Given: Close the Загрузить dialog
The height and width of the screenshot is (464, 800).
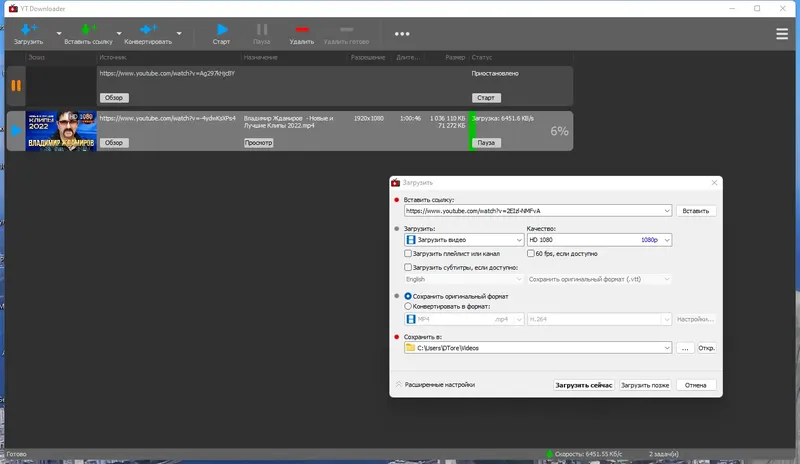Looking at the screenshot, I should click(x=714, y=183).
